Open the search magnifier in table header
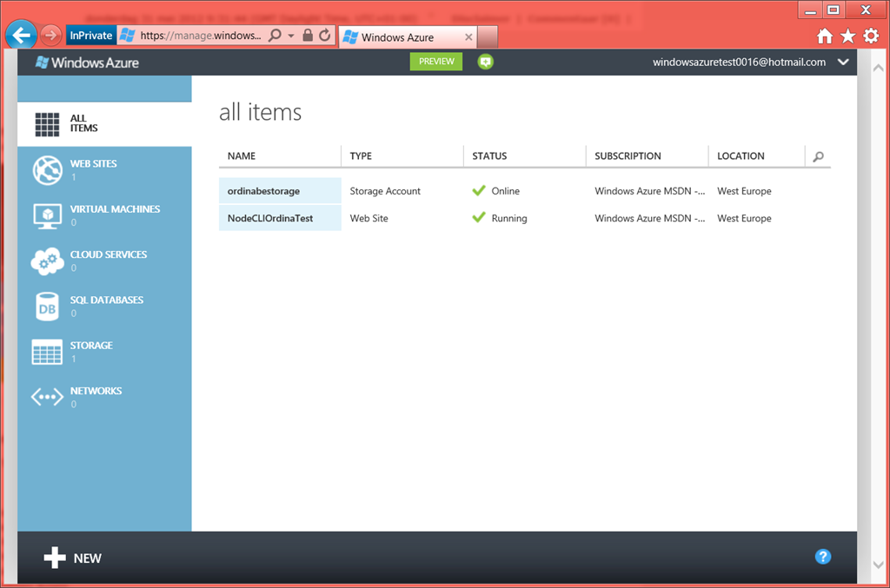Viewport: 890px width, 588px height. point(818,157)
